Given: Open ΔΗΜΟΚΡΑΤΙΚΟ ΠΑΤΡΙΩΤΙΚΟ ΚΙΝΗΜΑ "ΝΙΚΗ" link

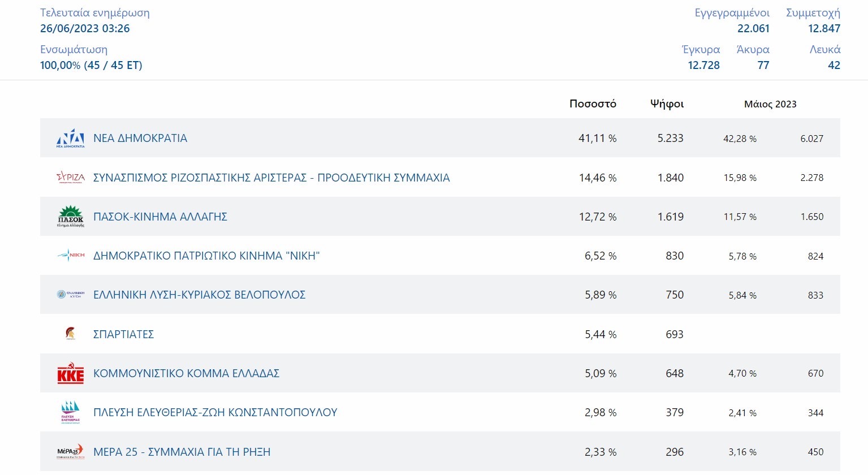Looking at the screenshot, I should [x=206, y=256].
